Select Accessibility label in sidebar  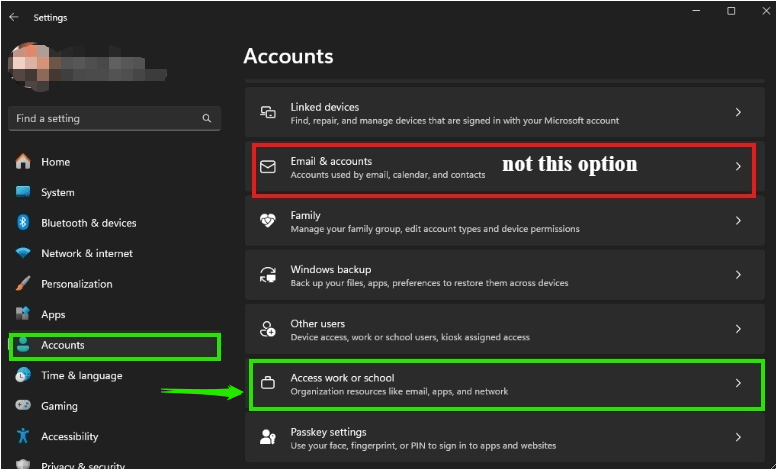click(x=70, y=436)
